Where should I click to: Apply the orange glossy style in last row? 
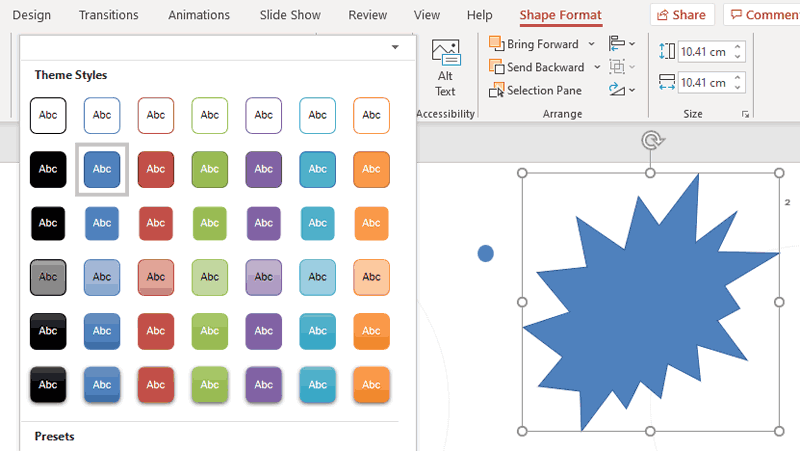click(x=371, y=385)
